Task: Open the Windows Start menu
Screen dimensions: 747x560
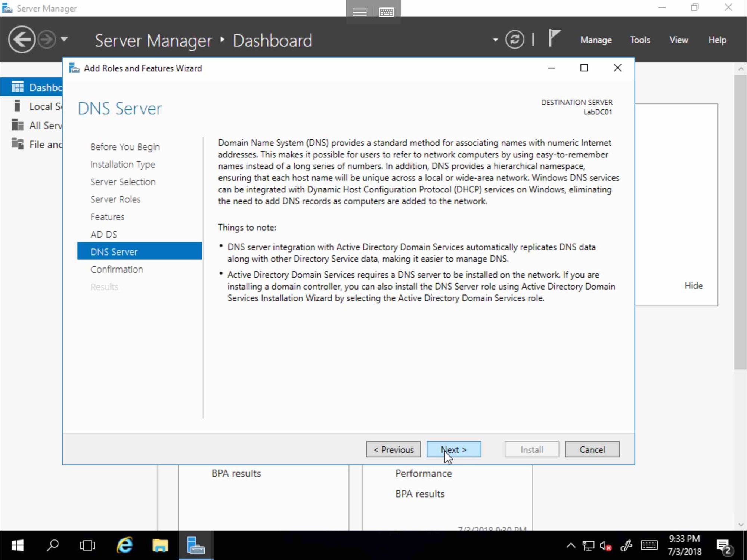Action: pos(17,545)
